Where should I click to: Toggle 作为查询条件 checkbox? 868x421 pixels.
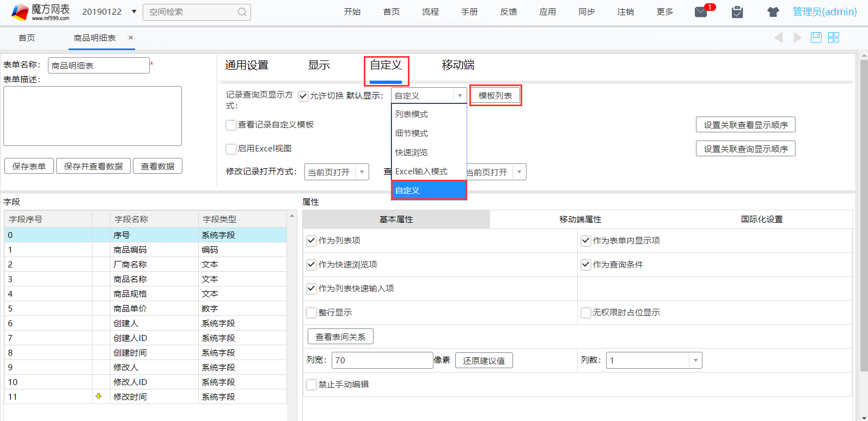click(586, 265)
